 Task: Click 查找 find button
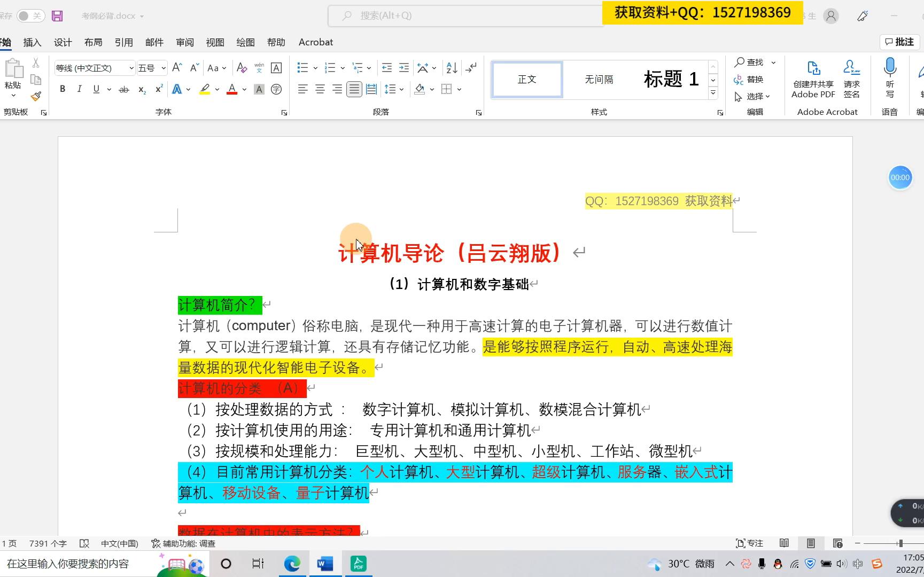749,63
